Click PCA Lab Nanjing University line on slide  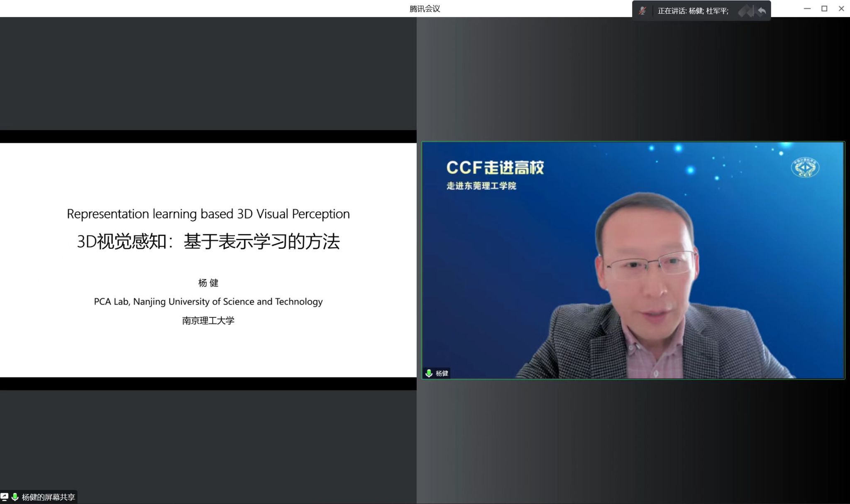208,302
